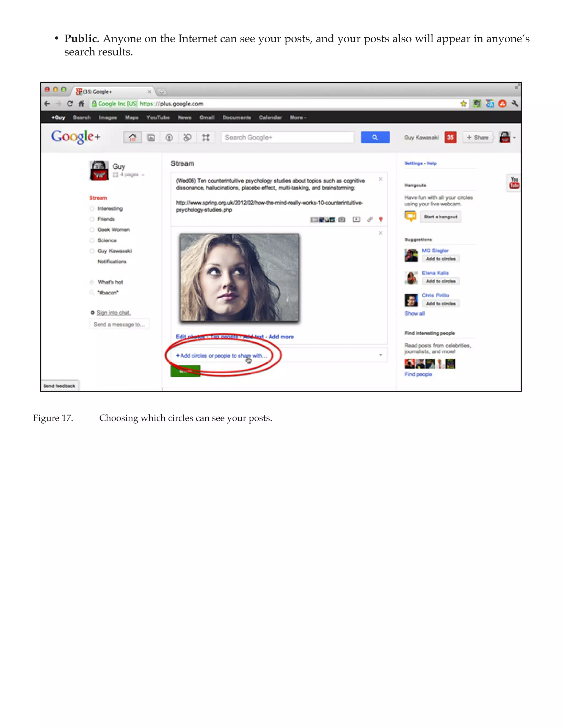This screenshot has height=728, width=563.
Task: Add Elena Kalis to circles
Action: point(441,281)
